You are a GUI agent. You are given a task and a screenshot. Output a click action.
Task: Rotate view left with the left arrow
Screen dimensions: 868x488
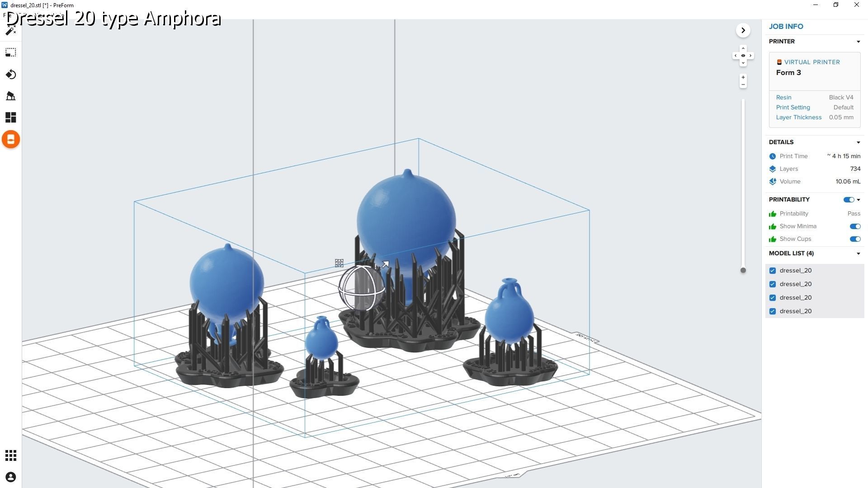point(736,56)
